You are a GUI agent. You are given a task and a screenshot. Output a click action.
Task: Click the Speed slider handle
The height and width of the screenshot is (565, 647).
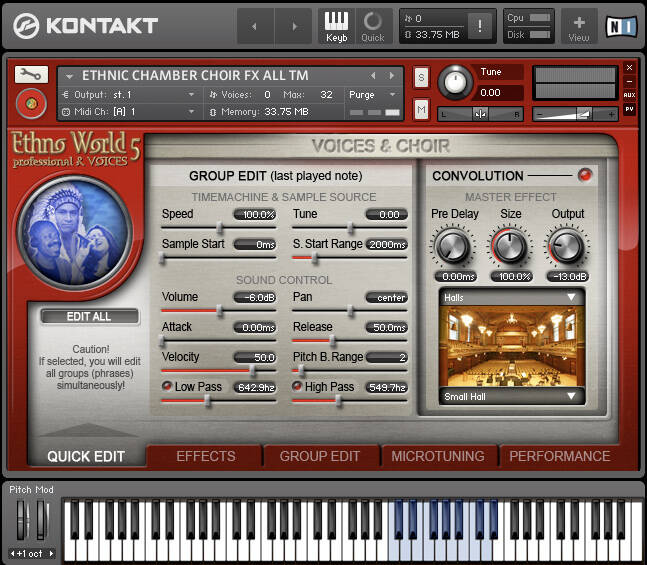[220, 227]
